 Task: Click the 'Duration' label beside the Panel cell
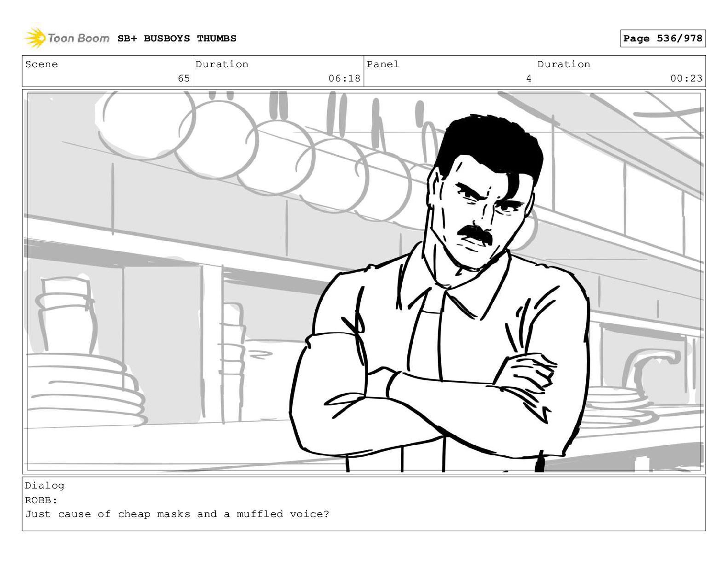564,64
